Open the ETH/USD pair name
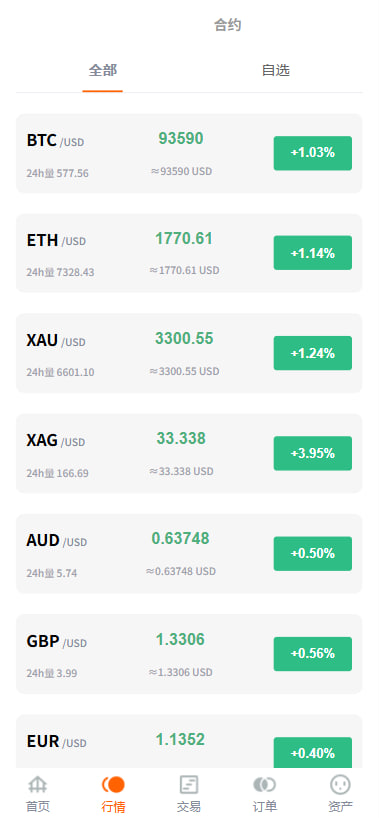This screenshot has height=818, width=379. coord(56,240)
